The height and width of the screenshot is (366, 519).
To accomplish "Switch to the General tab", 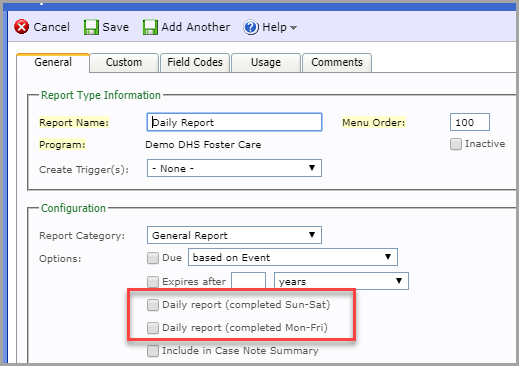I will pyautogui.click(x=53, y=62).
